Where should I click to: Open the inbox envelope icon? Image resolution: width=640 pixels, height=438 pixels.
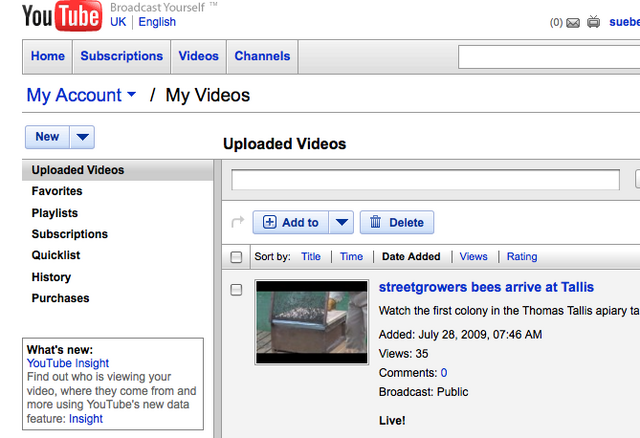pos(573,23)
